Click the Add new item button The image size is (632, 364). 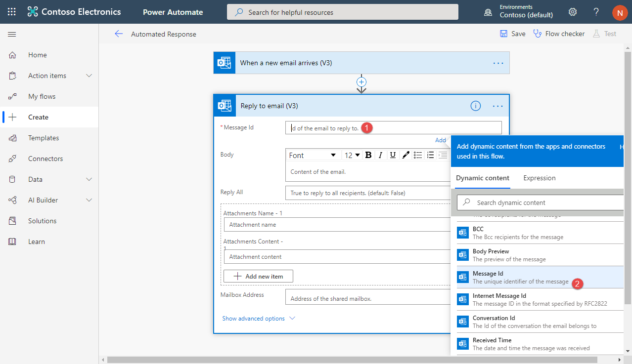(x=258, y=276)
